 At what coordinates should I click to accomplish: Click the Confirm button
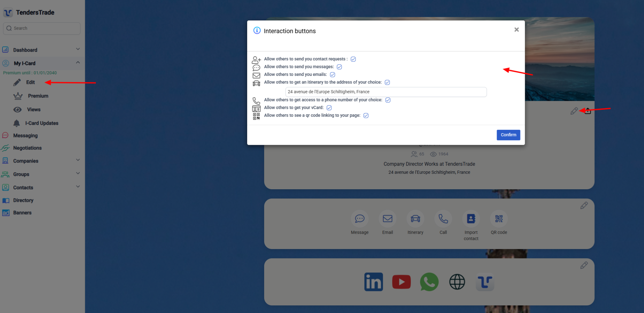click(x=508, y=135)
